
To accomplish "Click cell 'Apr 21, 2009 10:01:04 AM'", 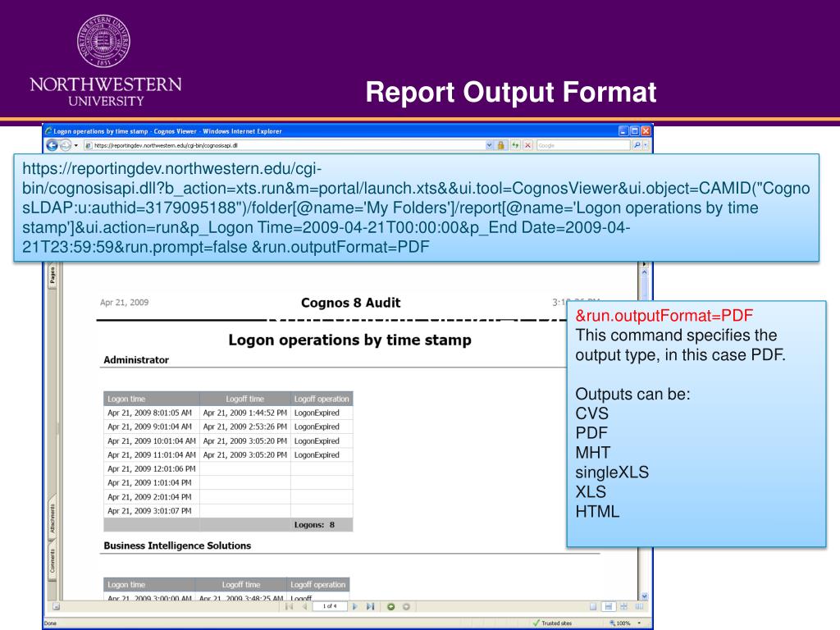I will (152, 441).
